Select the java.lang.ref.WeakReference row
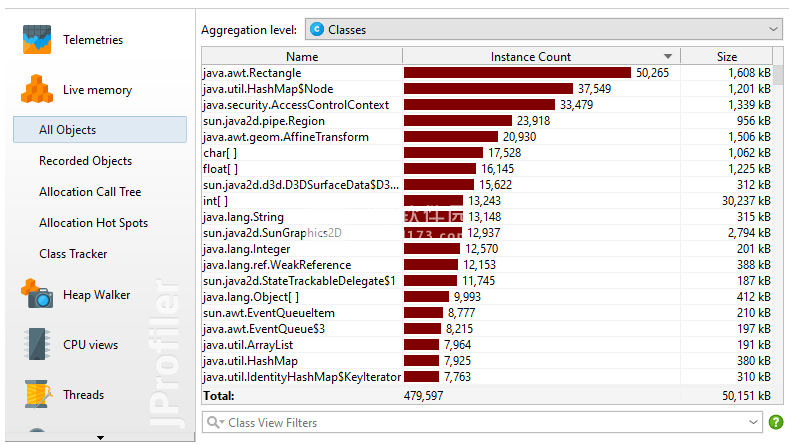This screenshot has width=790, height=445. coord(487,265)
